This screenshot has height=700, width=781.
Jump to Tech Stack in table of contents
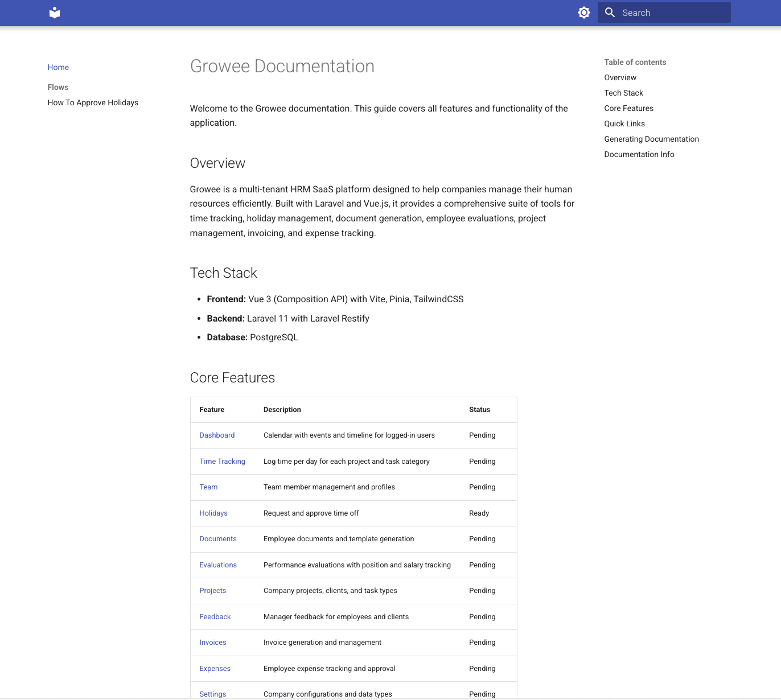(x=624, y=93)
